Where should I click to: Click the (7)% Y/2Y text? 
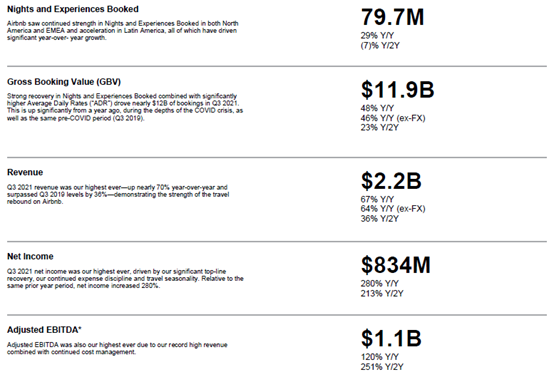[x=380, y=46]
